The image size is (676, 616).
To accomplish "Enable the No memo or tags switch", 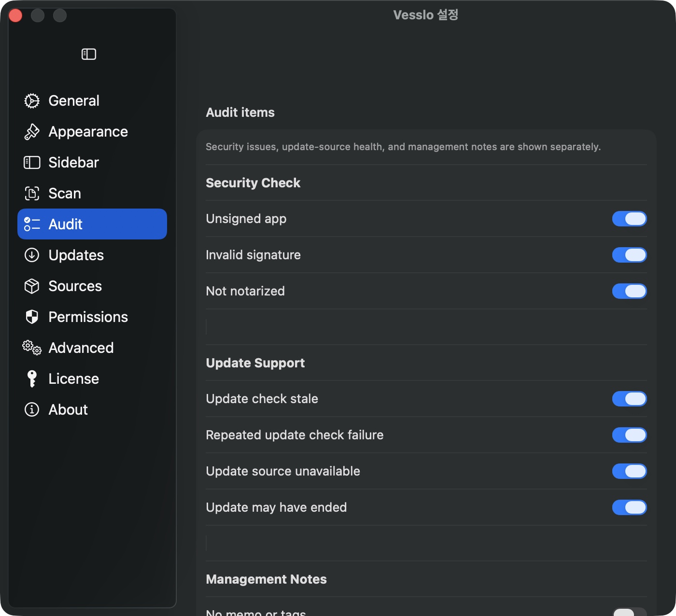I will [629, 612].
